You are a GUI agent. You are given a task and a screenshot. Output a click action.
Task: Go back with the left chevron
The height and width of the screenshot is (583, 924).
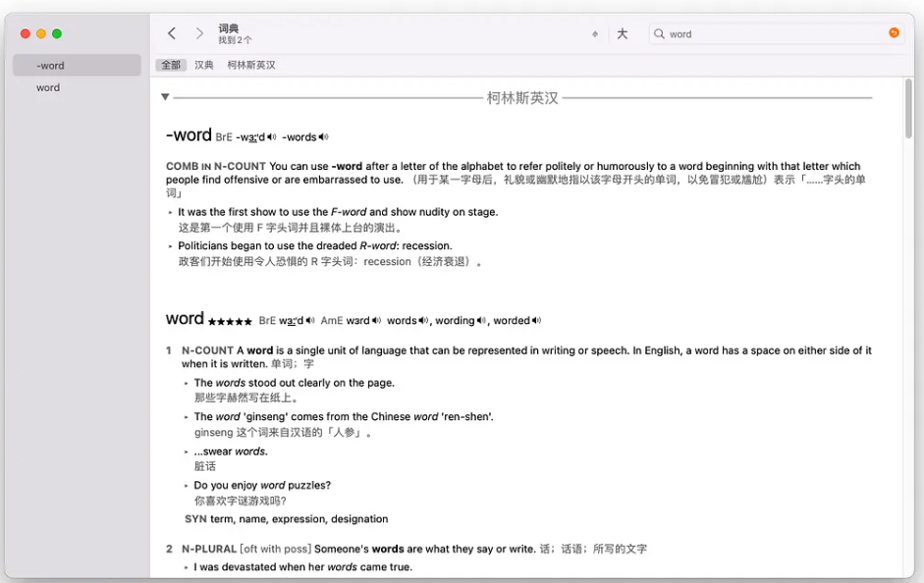tap(172, 33)
